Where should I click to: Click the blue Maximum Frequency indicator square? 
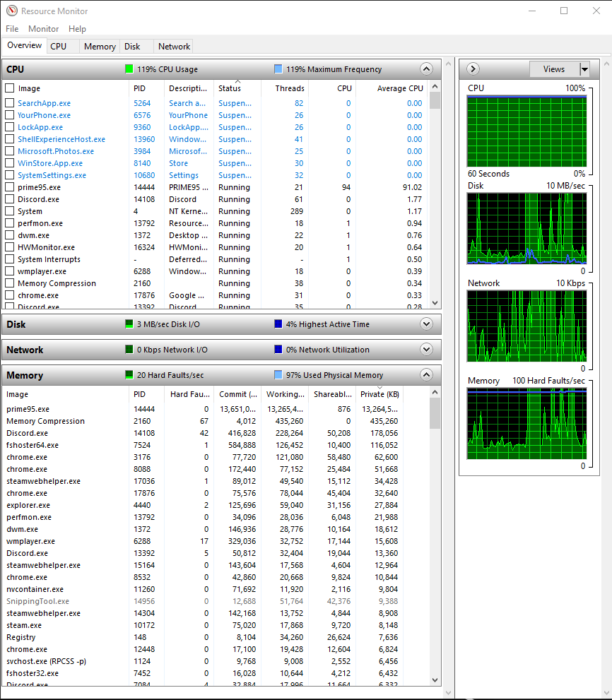point(278,69)
